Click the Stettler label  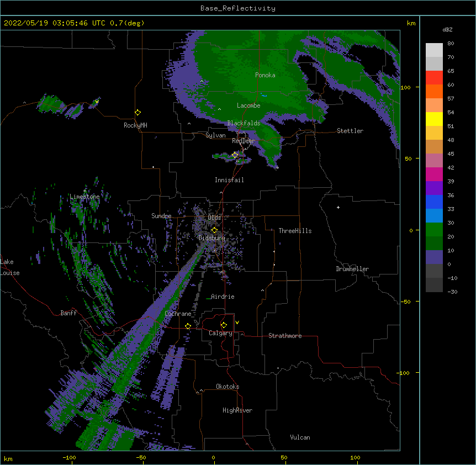(350, 131)
